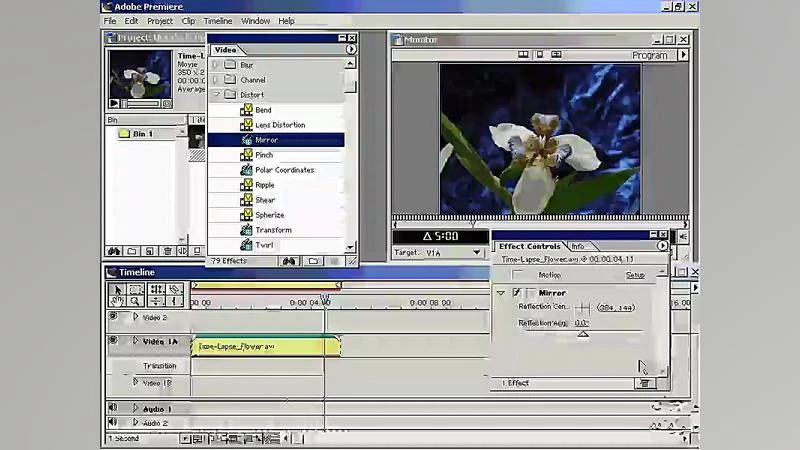This screenshot has height=450, width=800.
Task: Switch to the Info tab
Action: pos(578,246)
